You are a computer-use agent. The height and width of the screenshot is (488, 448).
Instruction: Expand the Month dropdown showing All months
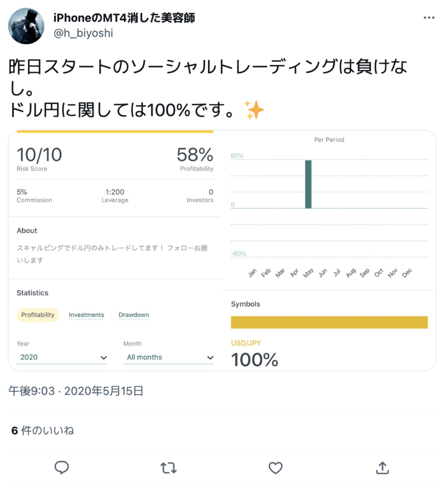(x=168, y=357)
